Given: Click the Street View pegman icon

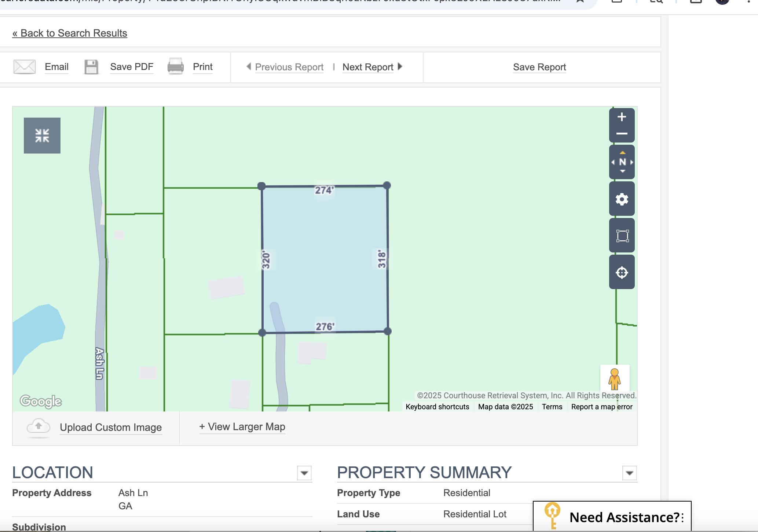Looking at the screenshot, I should [615, 379].
